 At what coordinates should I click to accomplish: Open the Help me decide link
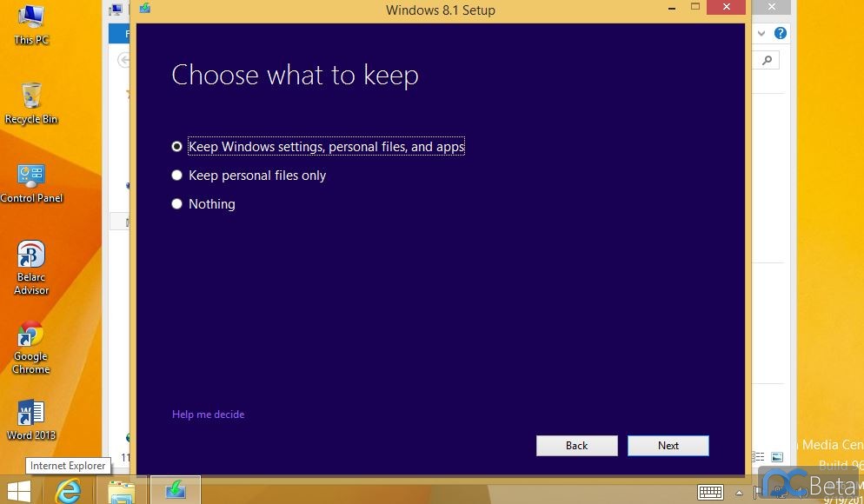coord(208,414)
